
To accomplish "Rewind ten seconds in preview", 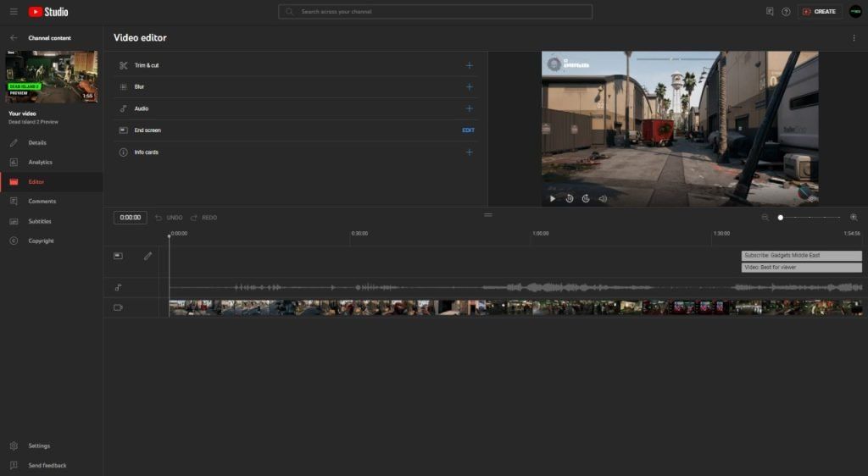I will [569, 198].
